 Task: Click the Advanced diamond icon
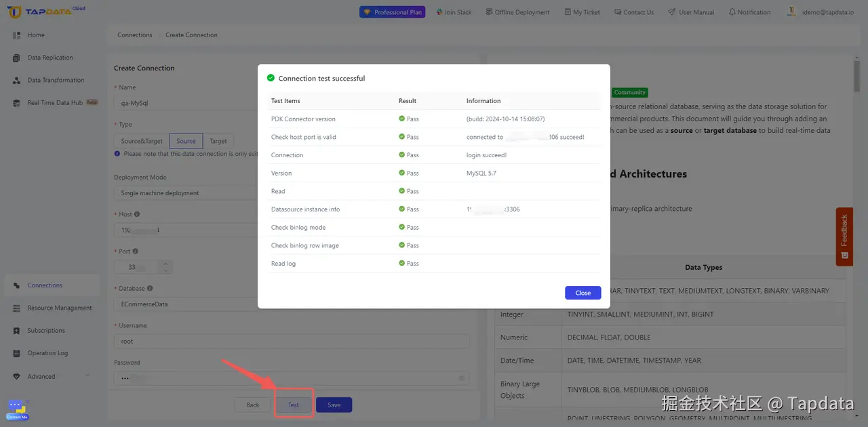16,376
